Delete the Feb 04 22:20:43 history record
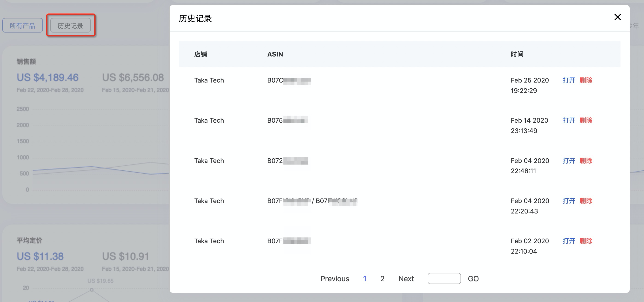Screen dimensions: 644x302 tap(586, 201)
